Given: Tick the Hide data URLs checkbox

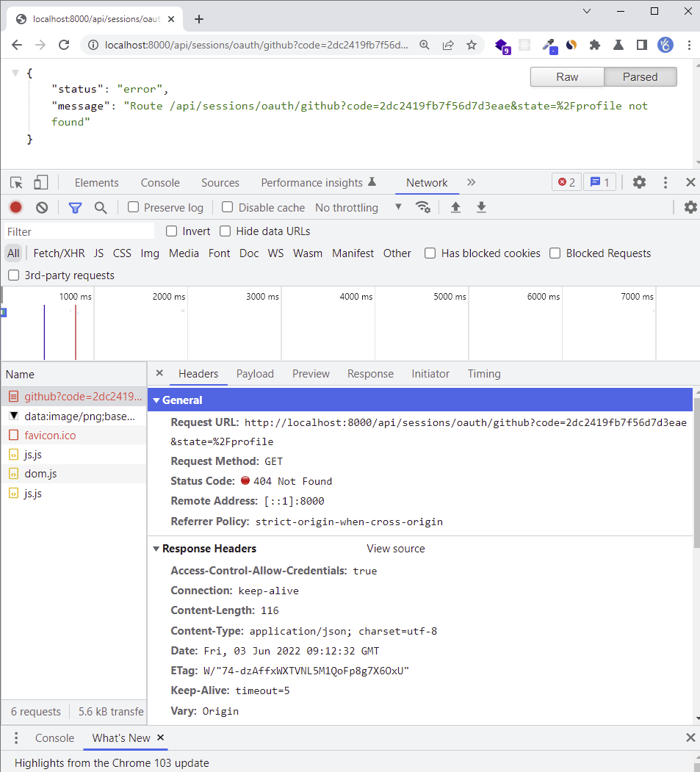Looking at the screenshot, I should click(x=225, y=231).
